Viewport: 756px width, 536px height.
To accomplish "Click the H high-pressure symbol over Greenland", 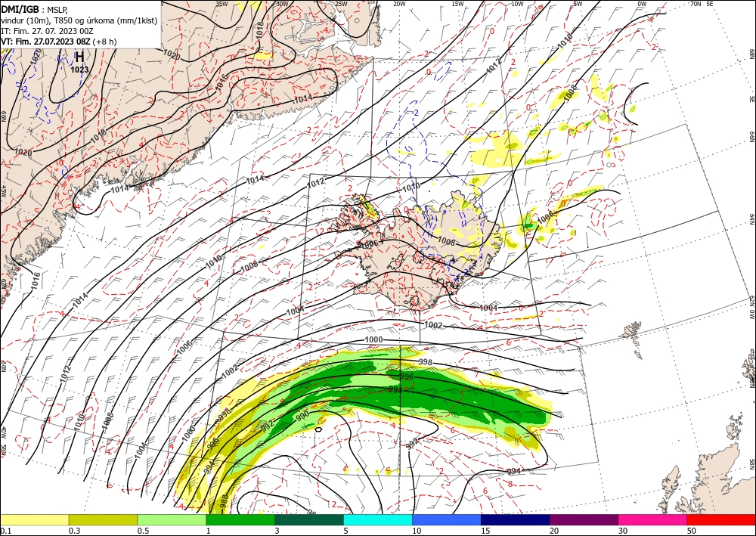I will tap(79, 57).
